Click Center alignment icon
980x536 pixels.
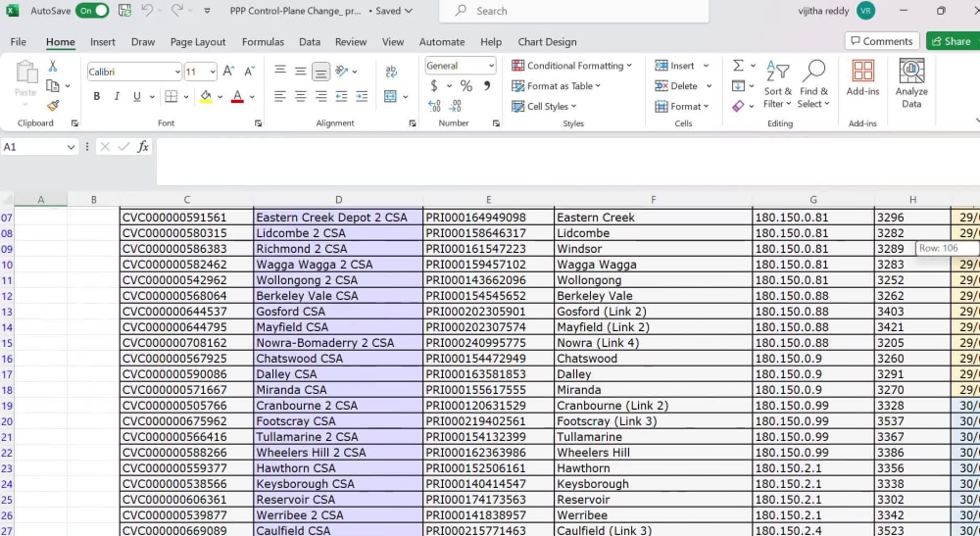tap(301, 96)
